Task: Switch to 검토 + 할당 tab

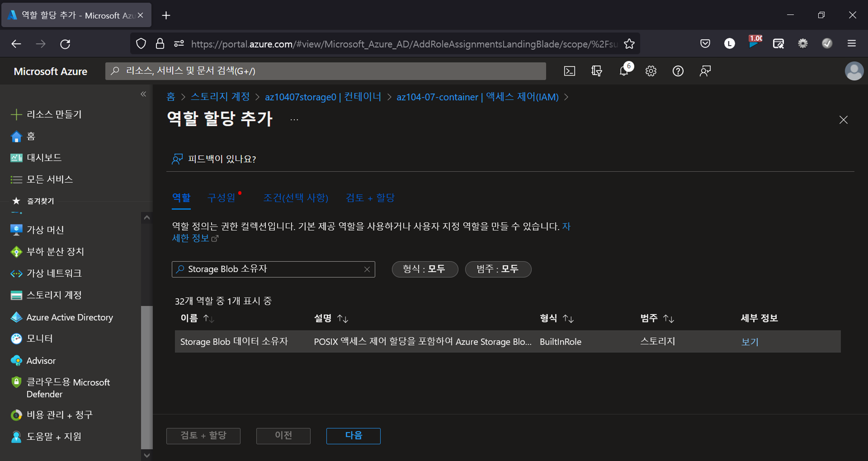Action: tap(370, 198)
